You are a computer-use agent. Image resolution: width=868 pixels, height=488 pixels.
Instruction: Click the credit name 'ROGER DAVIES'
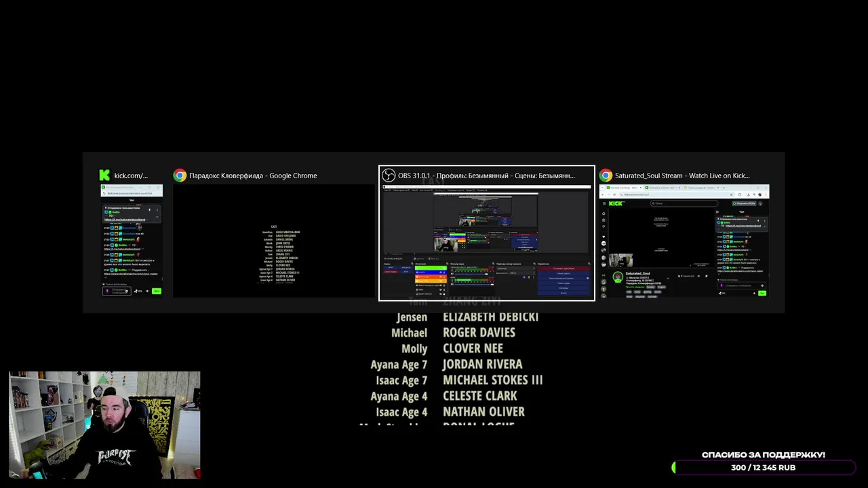pyautogui.click(x=479, y=332)
